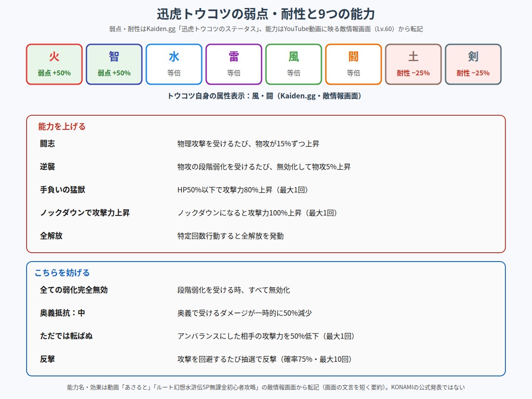This screenshot has width=532, height=399.
Task: Click the こちらを妨げる section heading
Action: (62, 273)
